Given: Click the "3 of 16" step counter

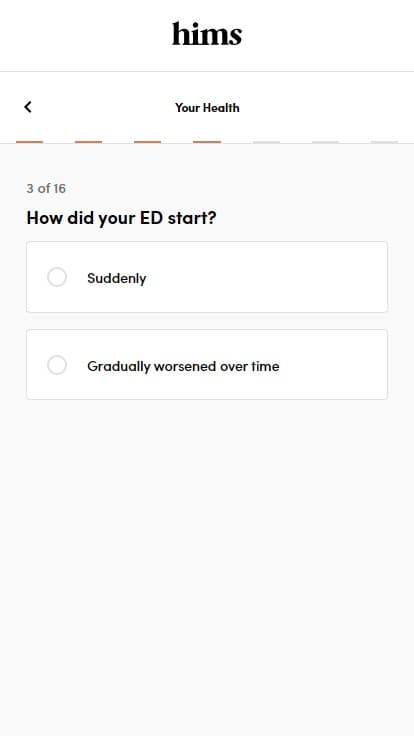Looking at the screenshot, I should [x=46, y=188].
